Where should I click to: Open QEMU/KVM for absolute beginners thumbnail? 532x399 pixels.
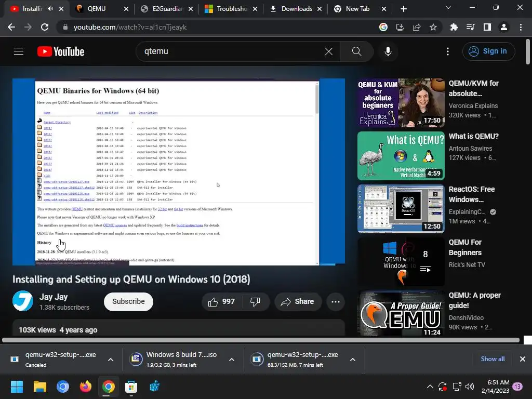click(x=401, y=103)
